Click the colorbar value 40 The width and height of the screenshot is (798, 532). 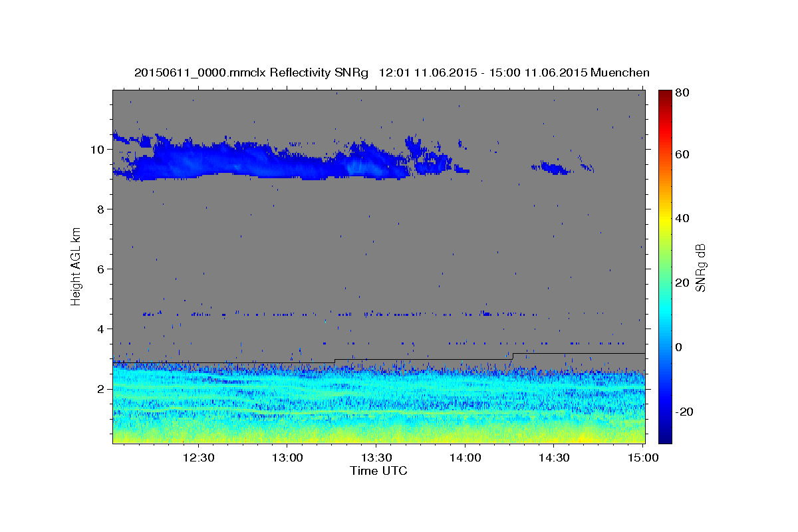682,219
